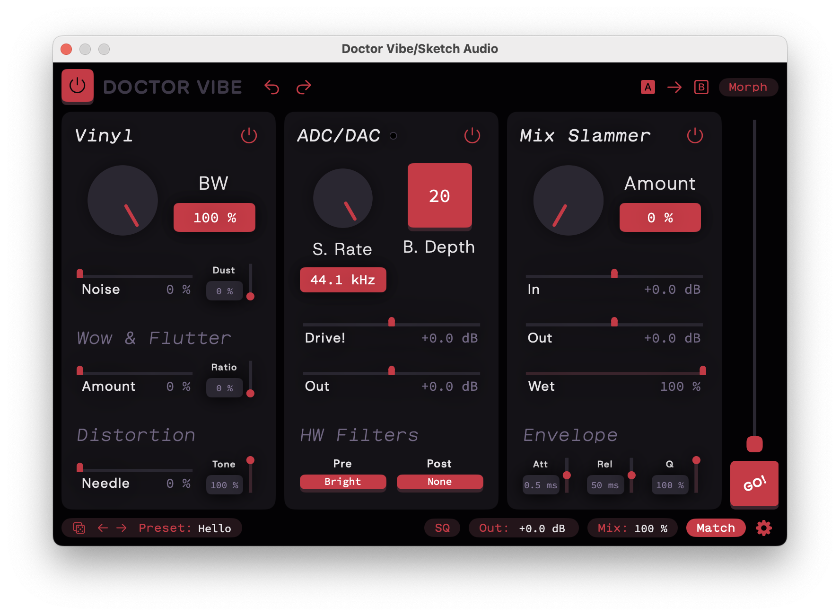Toggle the Vinyl section power
Screen dimensions: 840x616
coord(249,136)
